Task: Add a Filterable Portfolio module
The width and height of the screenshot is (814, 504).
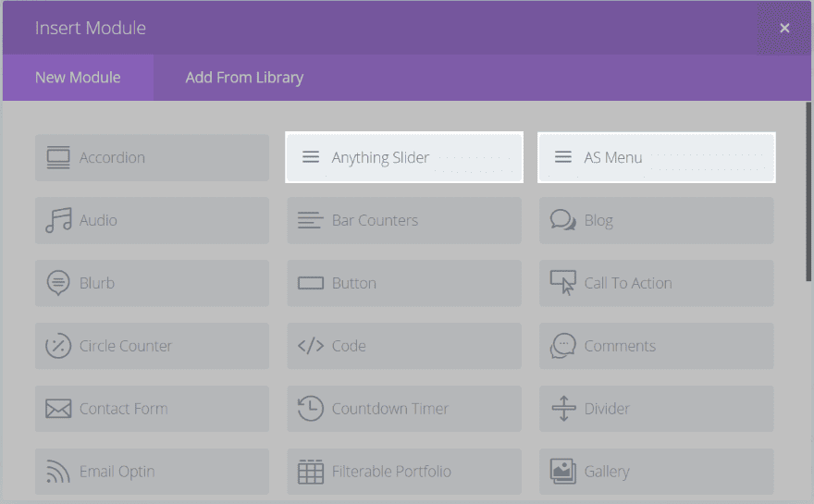Action: (404, 472)
